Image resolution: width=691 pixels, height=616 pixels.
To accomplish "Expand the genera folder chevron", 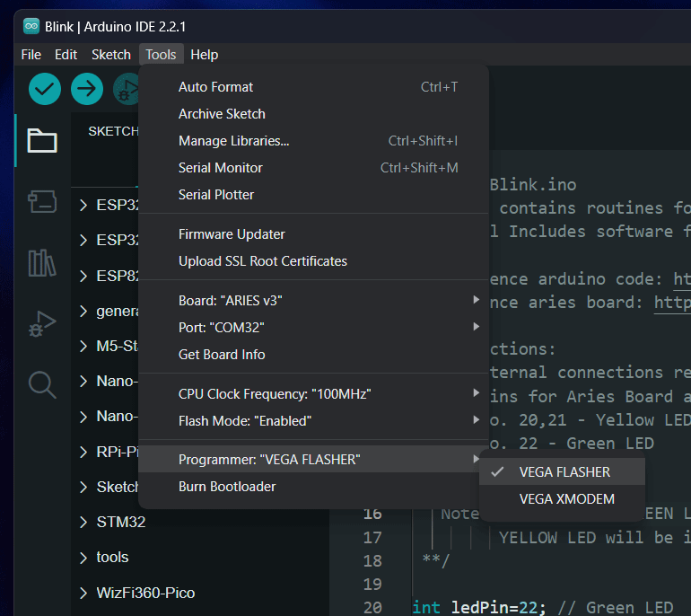I will click(83, 312).
